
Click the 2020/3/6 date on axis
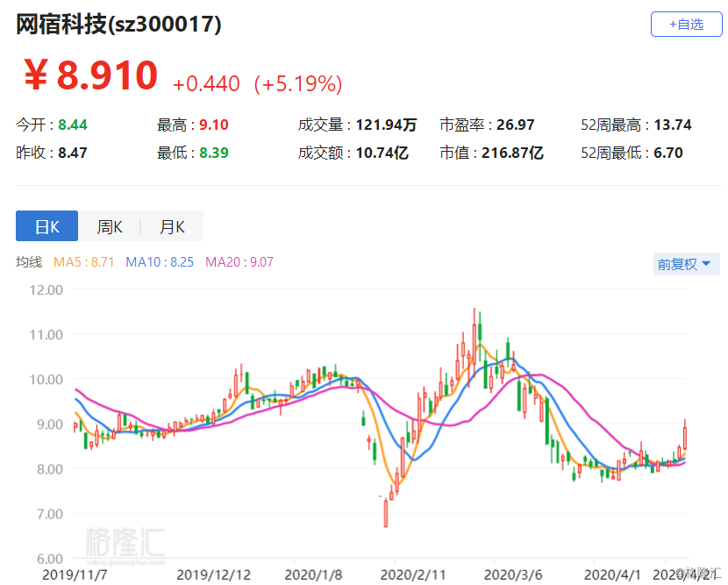(x=513, y=574)
